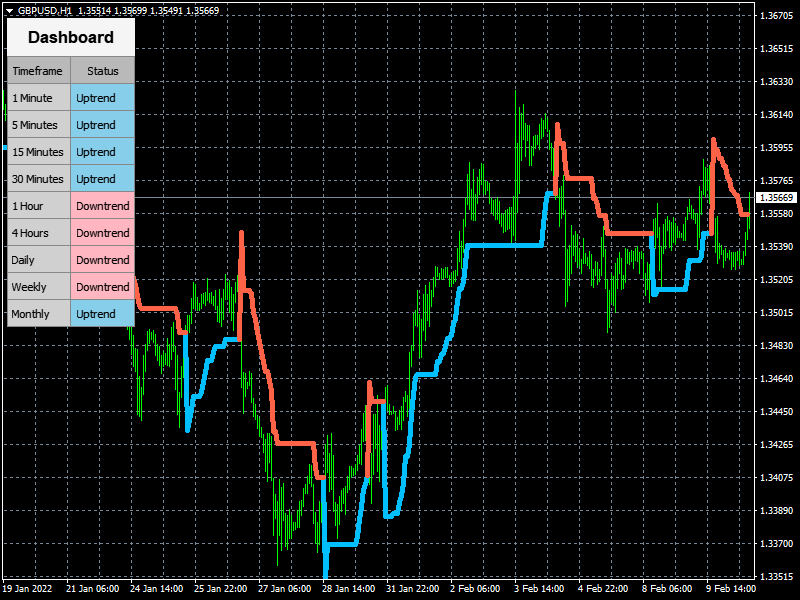The height and width of the screenshot is (600, 800).
Task: Click the current price label 1.35669
Action: click(x=777, y=197)
